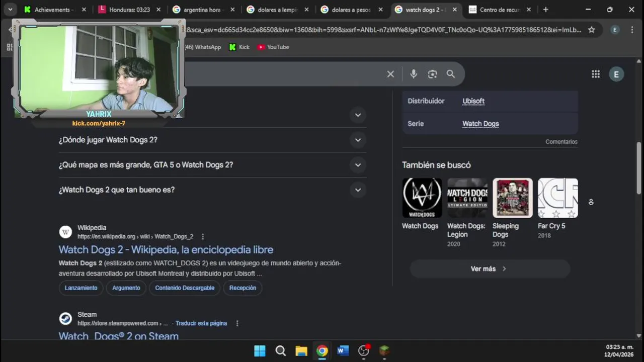Image resolution: width=644 pixels, height=362 pixels.
Task: Open the Watch Dogs series link
Action: coord(480,124)
